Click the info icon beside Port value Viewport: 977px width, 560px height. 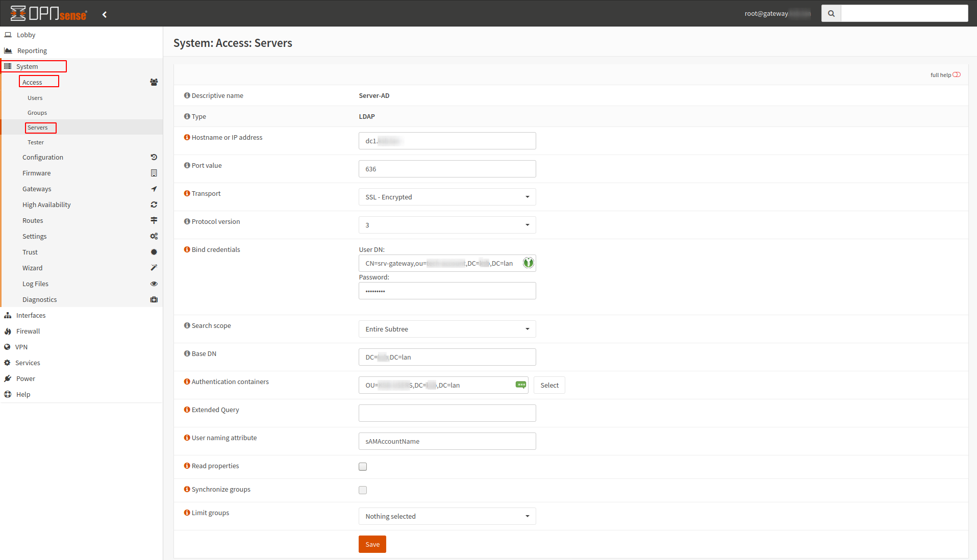187,165
